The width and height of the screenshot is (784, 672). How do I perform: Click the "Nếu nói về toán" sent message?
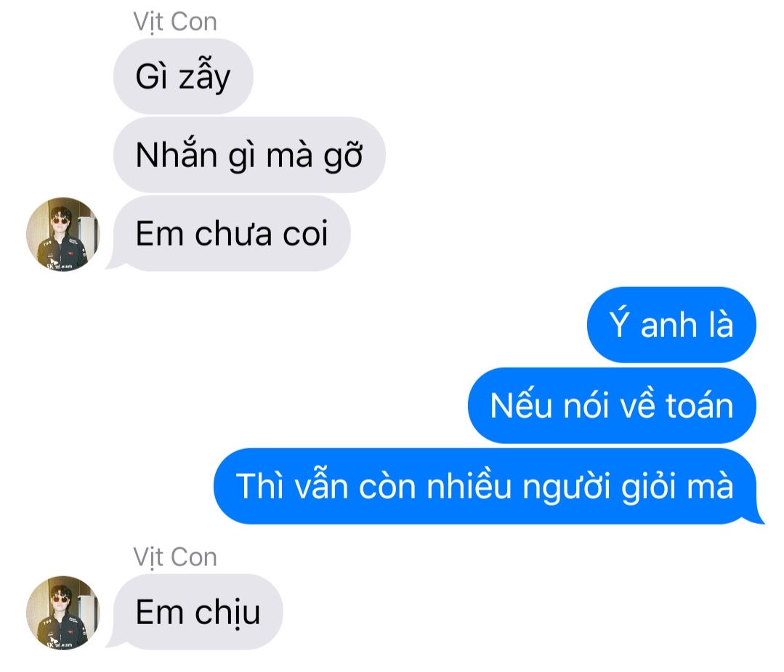click(x=612, y=405)
